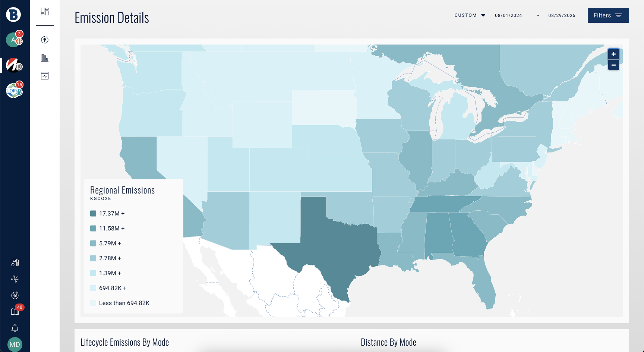644x352 pixels.
Task: Switch to the workspace with 15 notifications
Action: pos(14,91)
